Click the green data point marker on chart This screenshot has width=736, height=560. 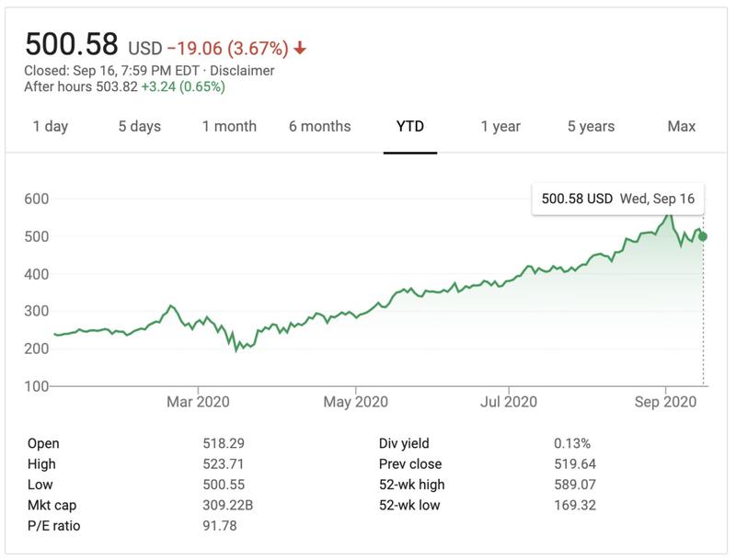coord(704,236)
